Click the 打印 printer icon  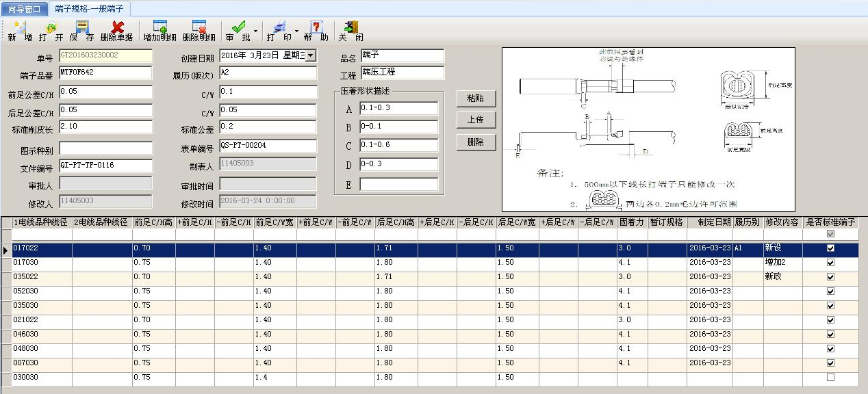click(279, 27)
